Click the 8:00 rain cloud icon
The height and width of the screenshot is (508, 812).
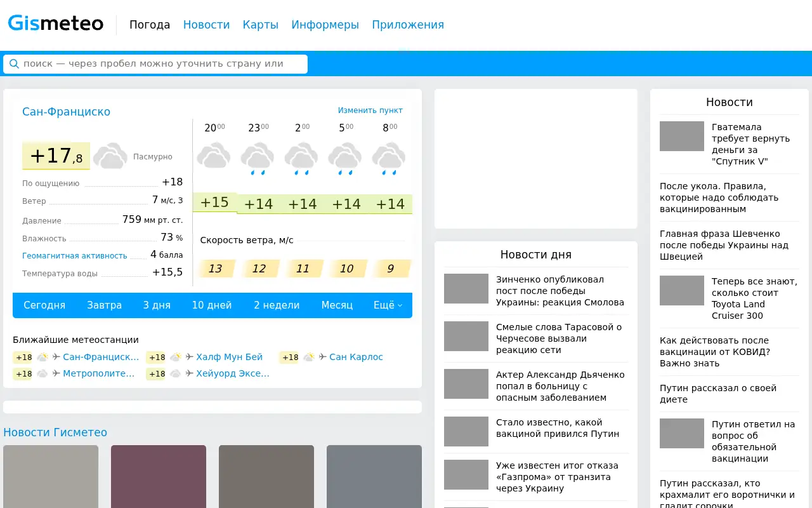point(388,158)
